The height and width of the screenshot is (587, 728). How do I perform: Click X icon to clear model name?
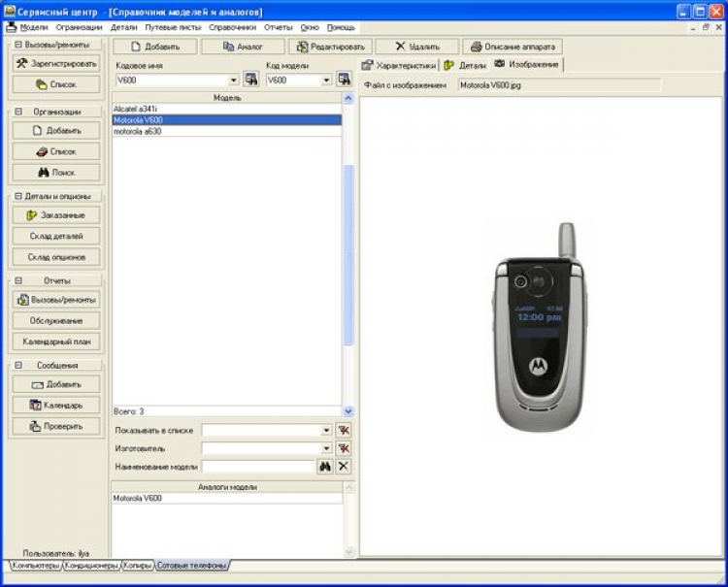coord(344,467)
